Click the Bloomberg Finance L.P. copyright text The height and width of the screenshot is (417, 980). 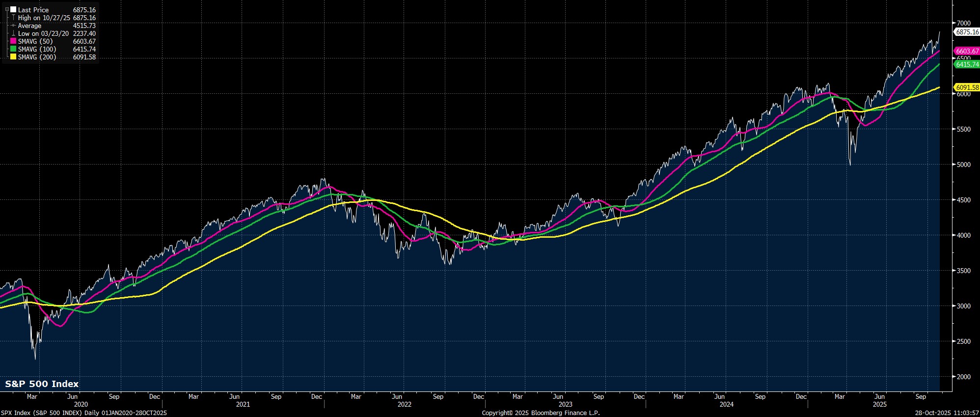click(x=541, y=413)
